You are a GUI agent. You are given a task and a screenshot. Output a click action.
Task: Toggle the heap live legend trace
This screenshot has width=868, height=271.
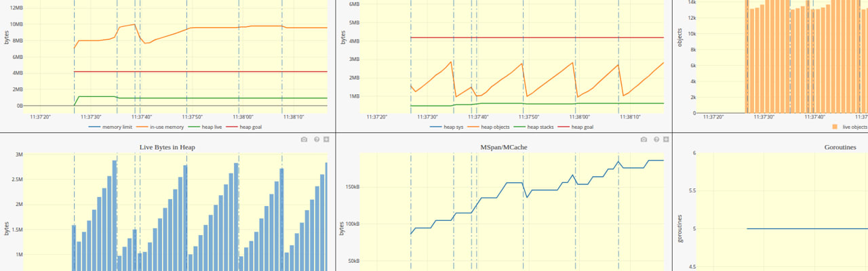tap(206, 127)
